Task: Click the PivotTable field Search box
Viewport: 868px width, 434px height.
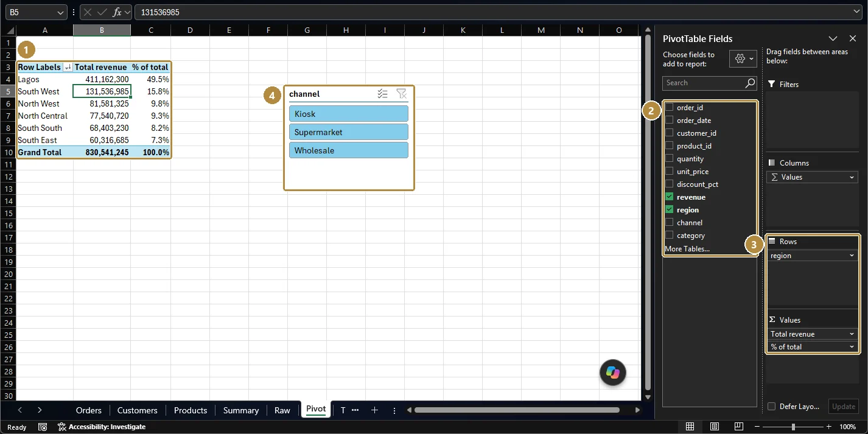Action: [703, 83]
